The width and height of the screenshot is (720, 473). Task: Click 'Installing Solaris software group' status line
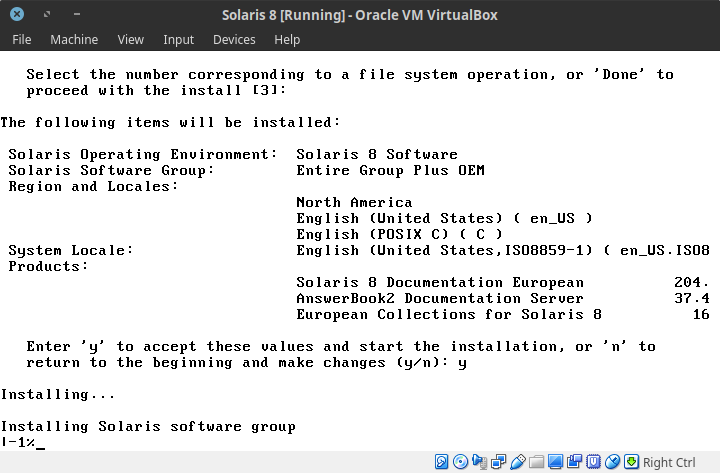click(x=148, y=427)
